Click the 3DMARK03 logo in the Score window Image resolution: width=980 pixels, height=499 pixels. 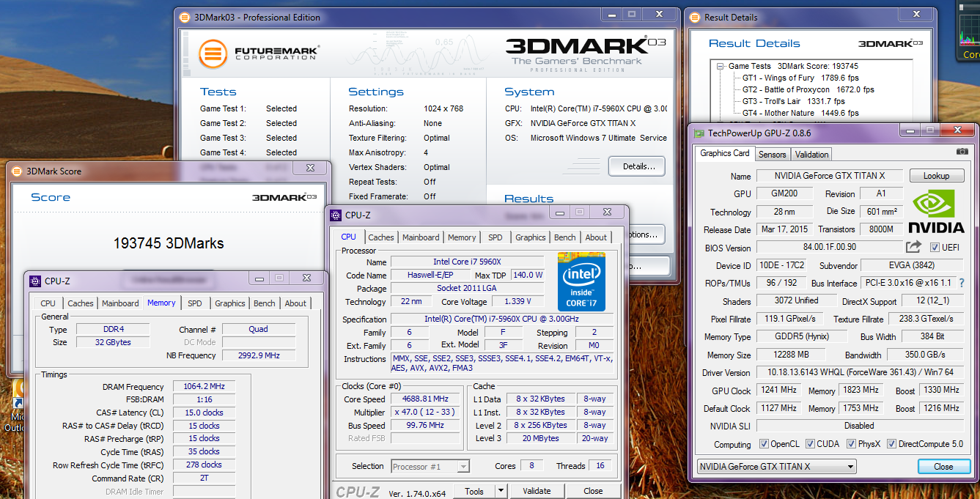coord(284,197)
